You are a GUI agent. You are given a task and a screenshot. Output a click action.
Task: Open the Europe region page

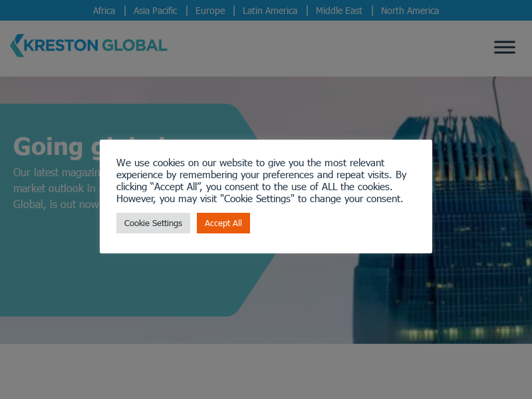tap(210, 11)
